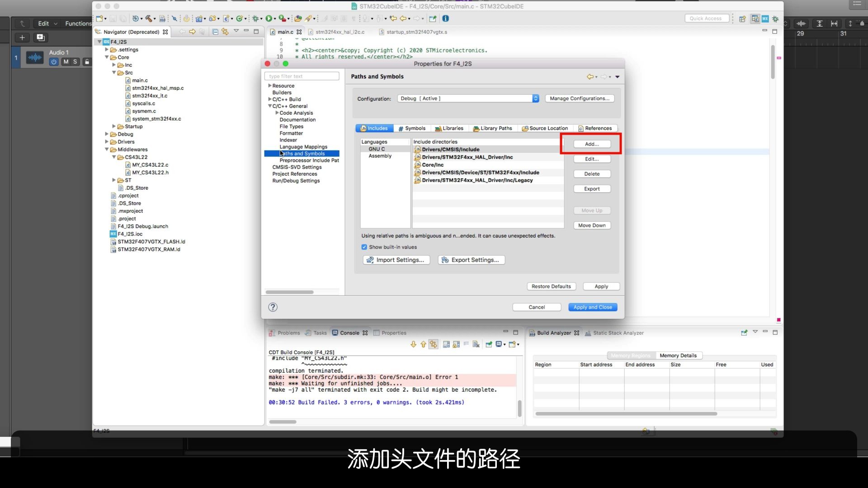The height and width of the screenshot is (488, 868).
Task: Clear the CDT Build Console
Action: pos(476,344)
